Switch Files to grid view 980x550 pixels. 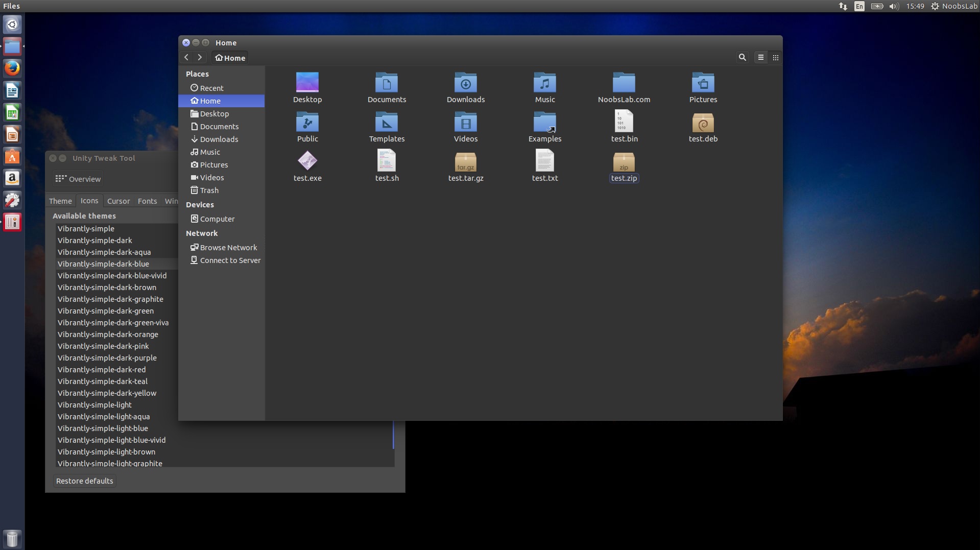coord(776,58)
